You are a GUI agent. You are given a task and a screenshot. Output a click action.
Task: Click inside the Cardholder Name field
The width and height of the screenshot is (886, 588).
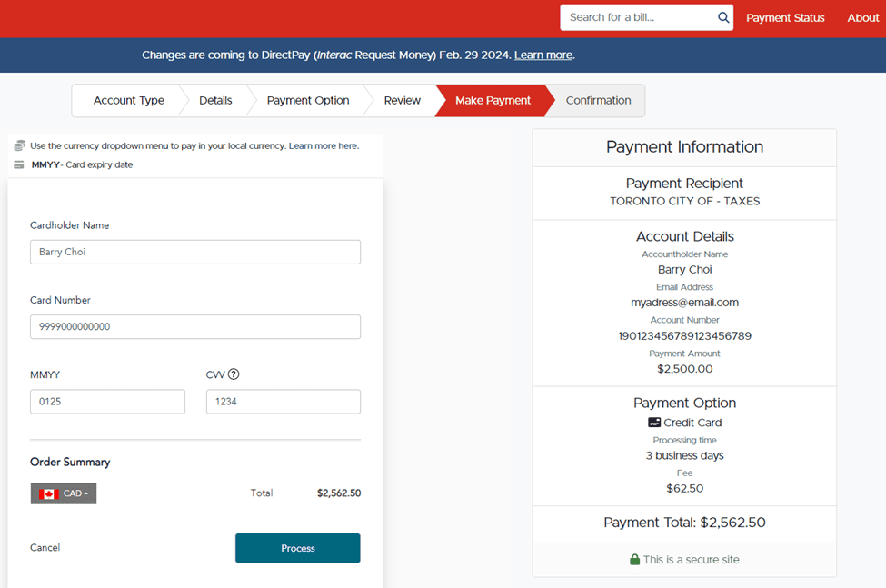coord(194,252)
